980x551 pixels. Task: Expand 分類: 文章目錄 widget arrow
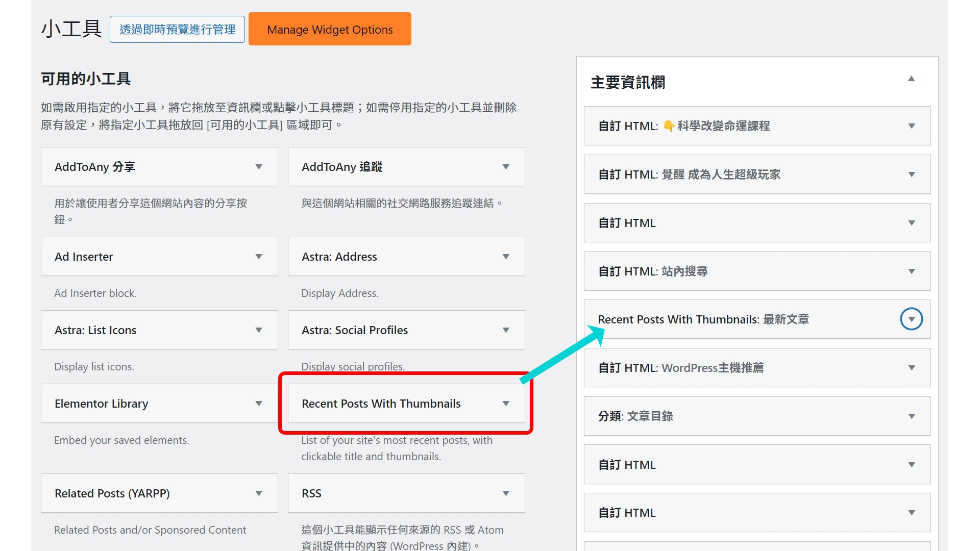[912, 416]
